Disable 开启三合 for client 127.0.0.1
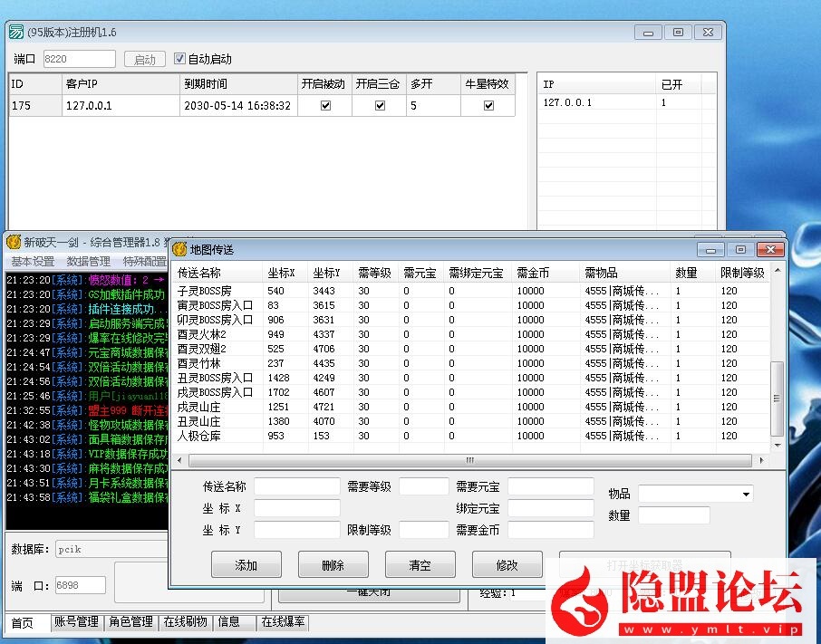 pyautogui.click(x=381, y=105)
